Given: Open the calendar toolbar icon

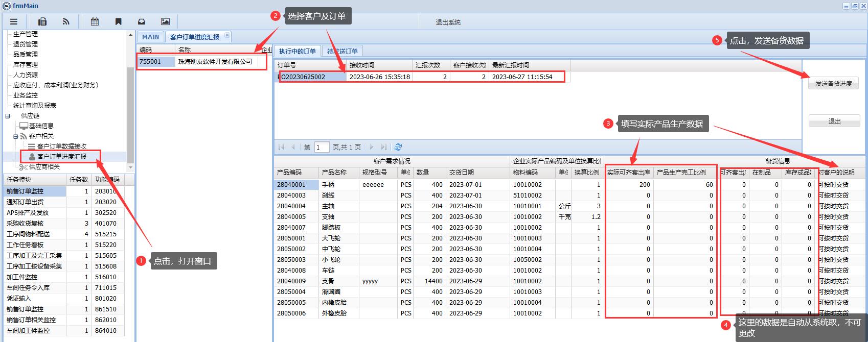Looking at the screenshot, I should 95,21.
